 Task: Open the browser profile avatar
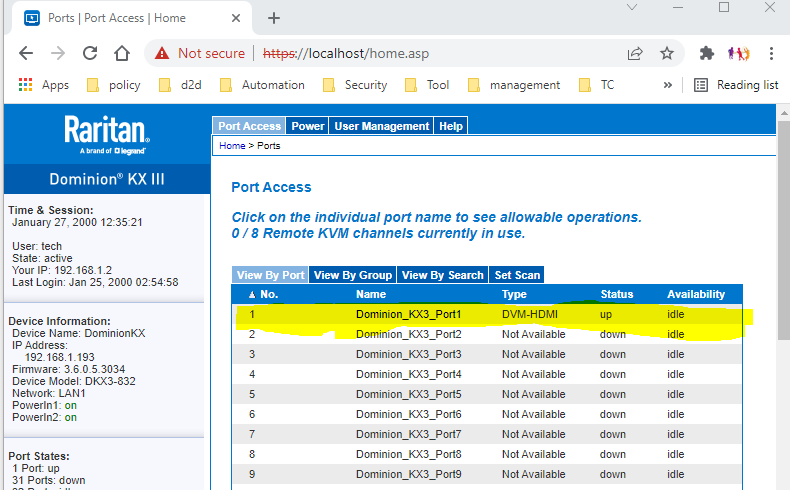[739, 53]
